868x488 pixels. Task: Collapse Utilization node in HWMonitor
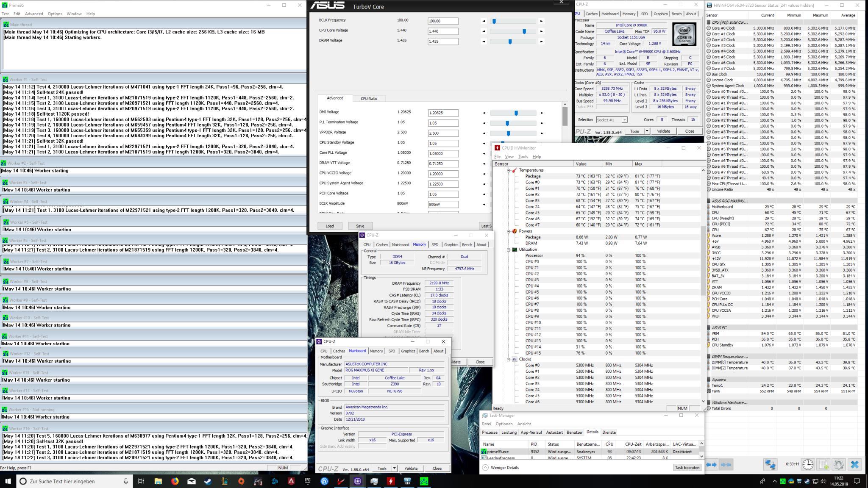coord(508,250)
